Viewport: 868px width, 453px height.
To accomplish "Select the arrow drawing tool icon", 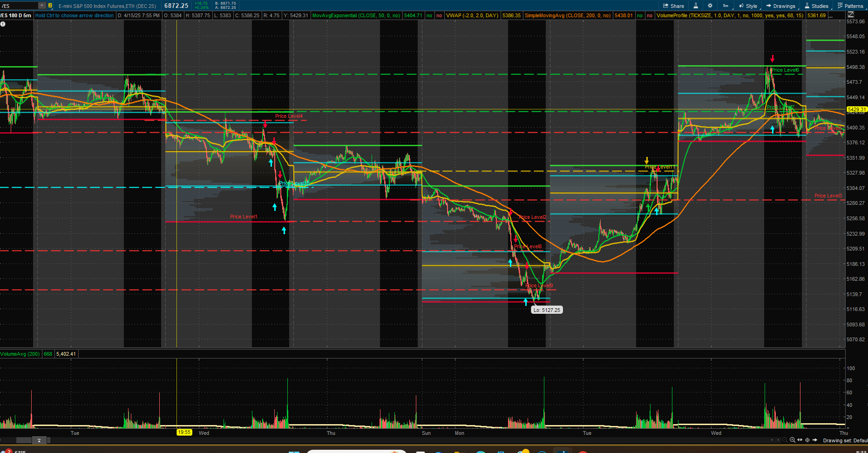I will click(815, 440).
